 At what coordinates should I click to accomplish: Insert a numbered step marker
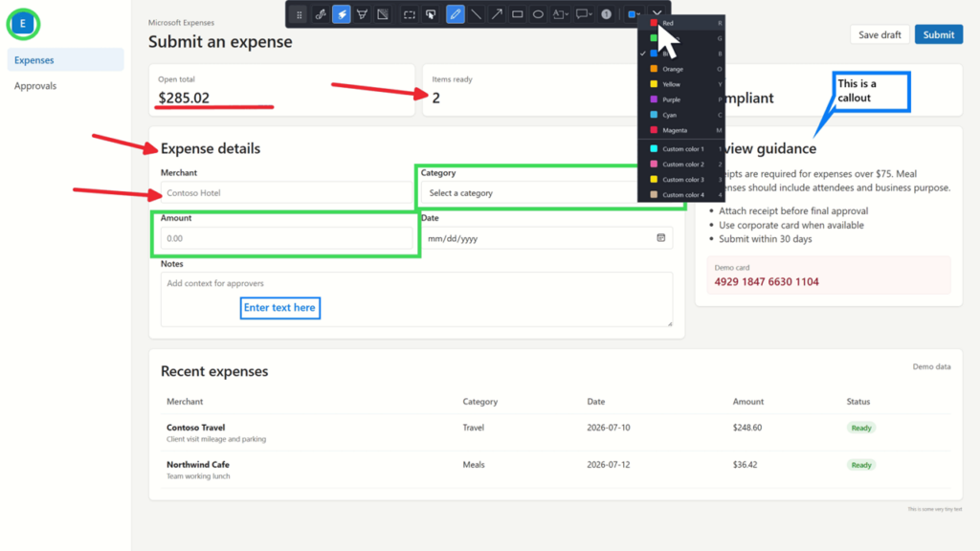click(x=606, y=14)
